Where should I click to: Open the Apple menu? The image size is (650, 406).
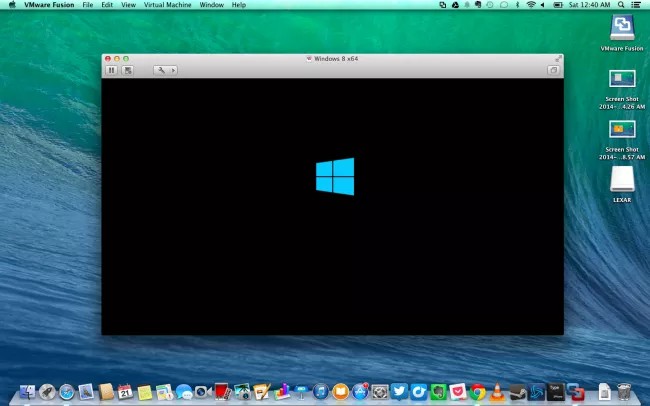12,5
